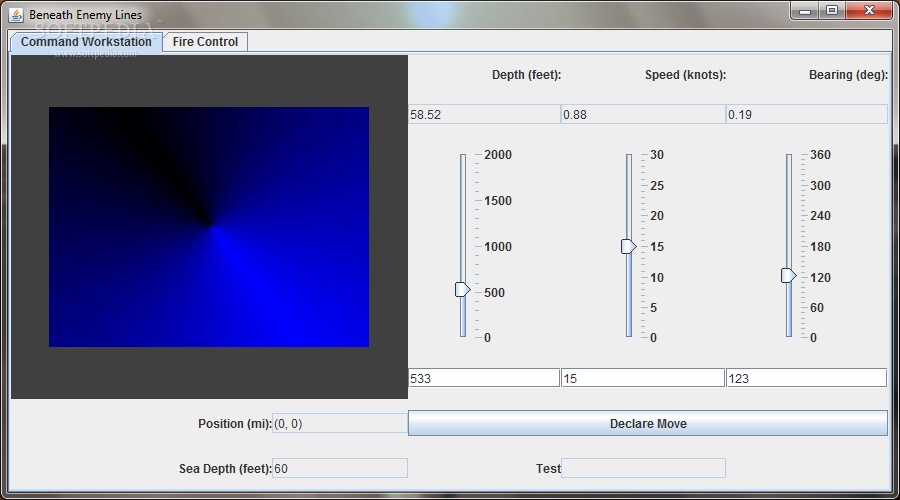The image size is (900, 500).
Task: Focus the depth input field showing 533
Action: pyautogui.click(x=484, y=378)
